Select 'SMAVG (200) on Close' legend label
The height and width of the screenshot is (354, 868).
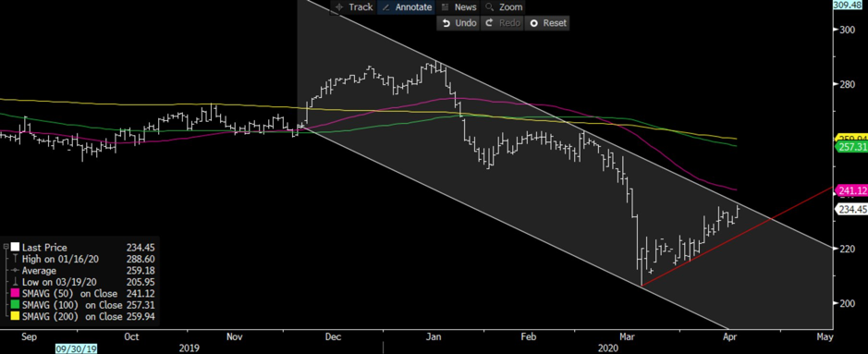72,317
